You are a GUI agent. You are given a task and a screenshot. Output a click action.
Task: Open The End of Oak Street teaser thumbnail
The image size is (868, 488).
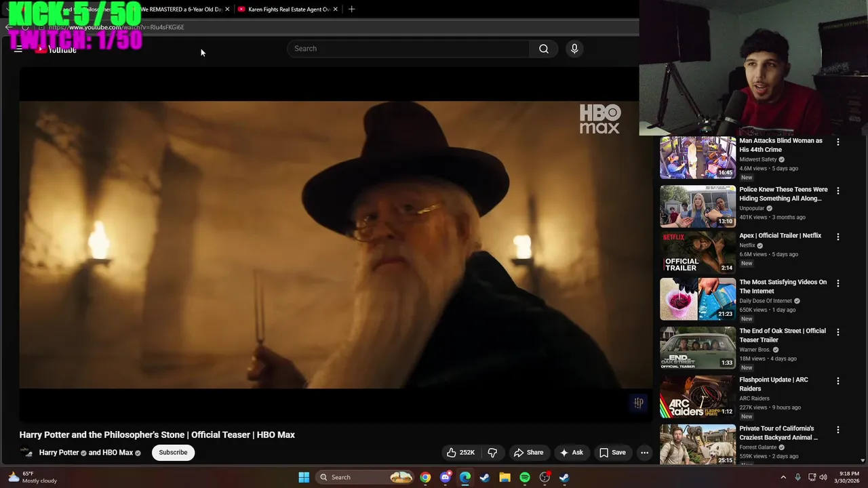(698, 348)
